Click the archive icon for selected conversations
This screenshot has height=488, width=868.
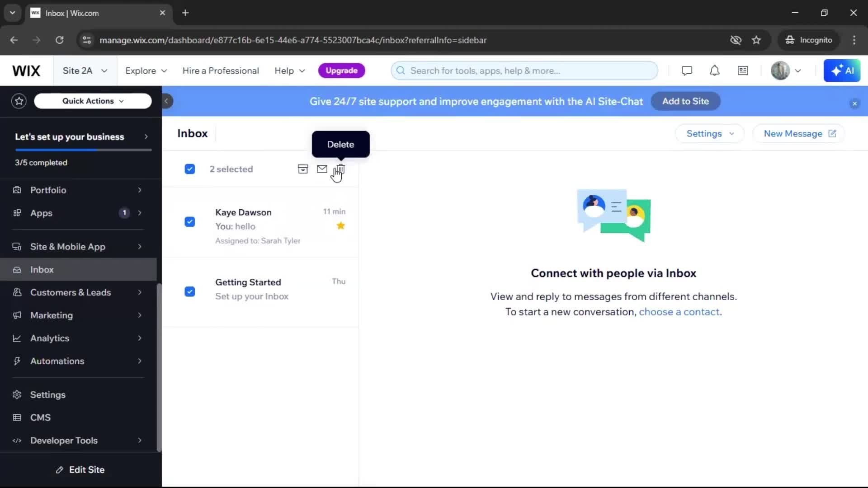(303, 169)
